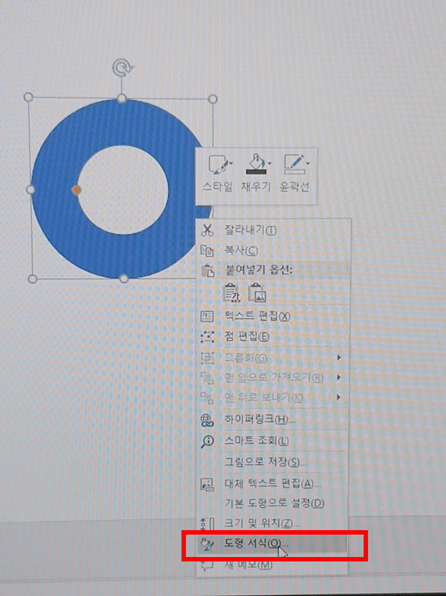Click the copy icon beside 복사
The height and width of the screenshot is (596, 446).
(207, 251)
